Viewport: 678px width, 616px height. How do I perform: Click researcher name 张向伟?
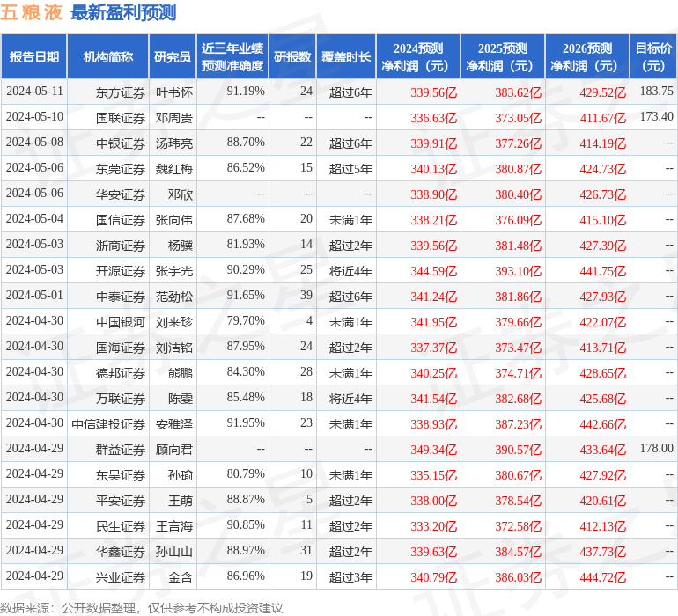[174, 220]
